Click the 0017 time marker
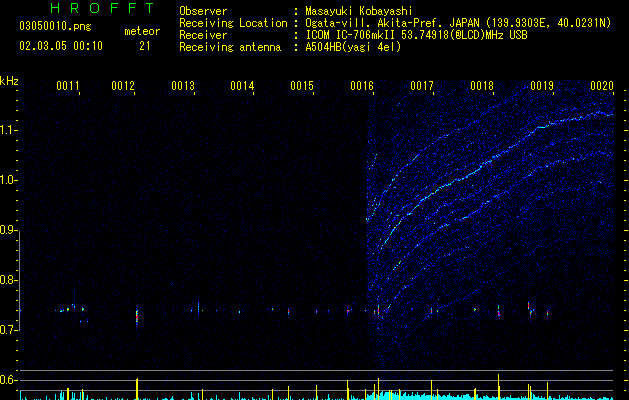The height and width of the screenshot is (400, 629). pos(422,86)
